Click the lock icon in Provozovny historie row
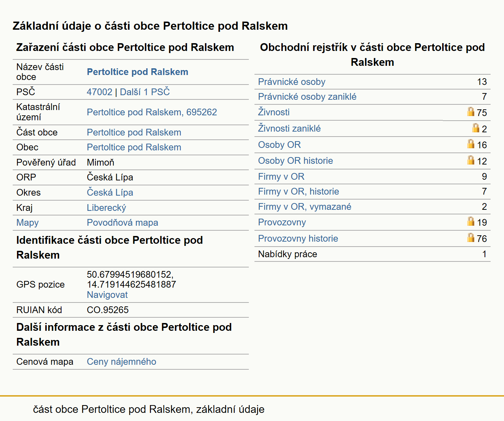This screenshot has height=421, width=504. (470, 237)
